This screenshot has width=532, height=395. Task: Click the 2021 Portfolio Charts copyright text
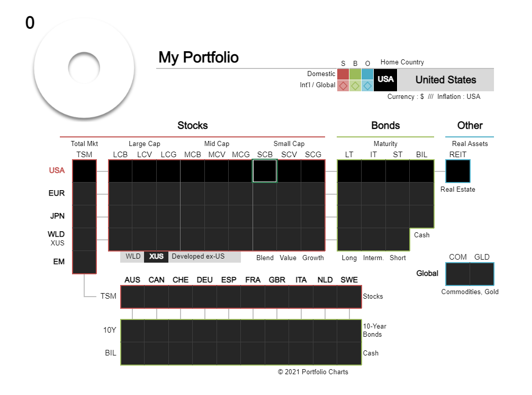313,372
